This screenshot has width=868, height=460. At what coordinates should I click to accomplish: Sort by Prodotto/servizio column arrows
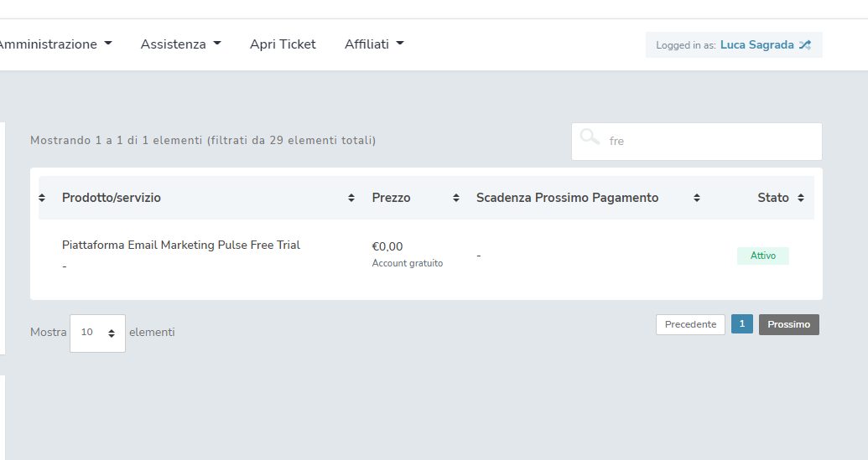pos(351,198)
